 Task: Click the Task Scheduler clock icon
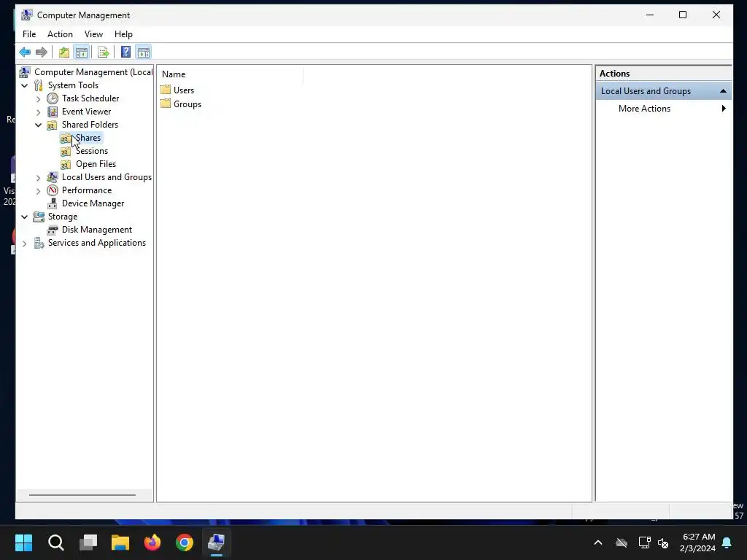(53, 98)
